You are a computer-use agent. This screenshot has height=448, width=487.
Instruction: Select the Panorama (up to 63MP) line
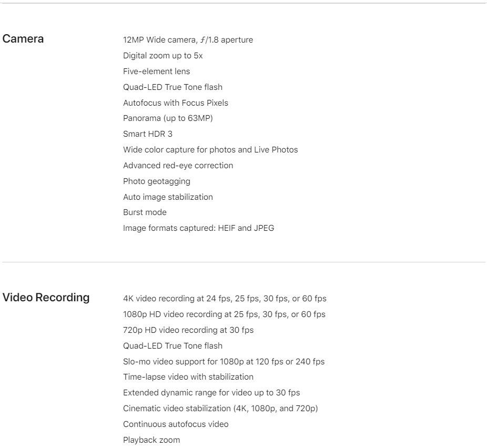[168, 118]
